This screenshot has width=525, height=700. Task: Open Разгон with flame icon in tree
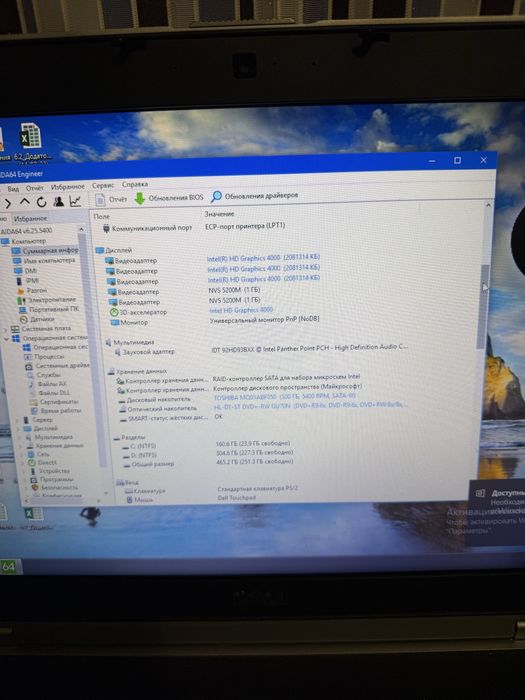(x=32, y=290)
